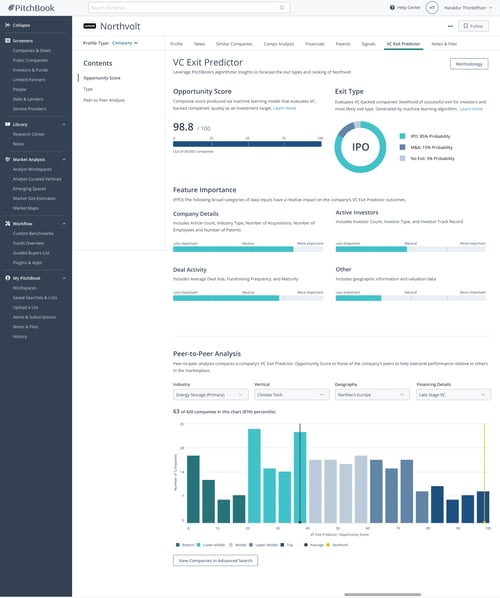Click the user avatar circle

(x=432, y=8)
